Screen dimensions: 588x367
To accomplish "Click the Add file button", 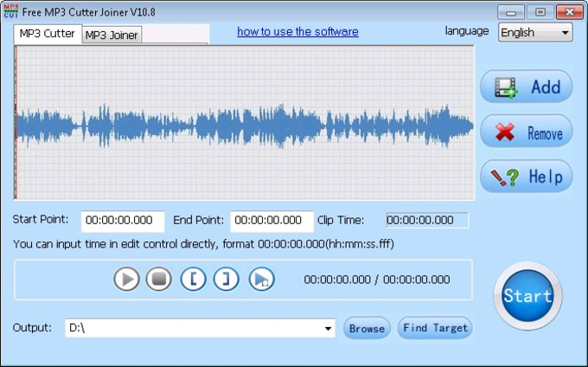I will point(527,87).
